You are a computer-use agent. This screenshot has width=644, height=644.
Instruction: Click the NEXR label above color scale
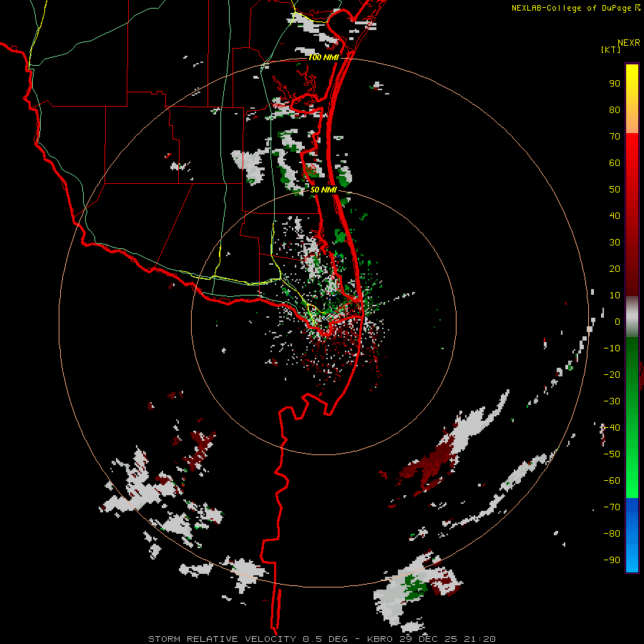coord(629,43)
